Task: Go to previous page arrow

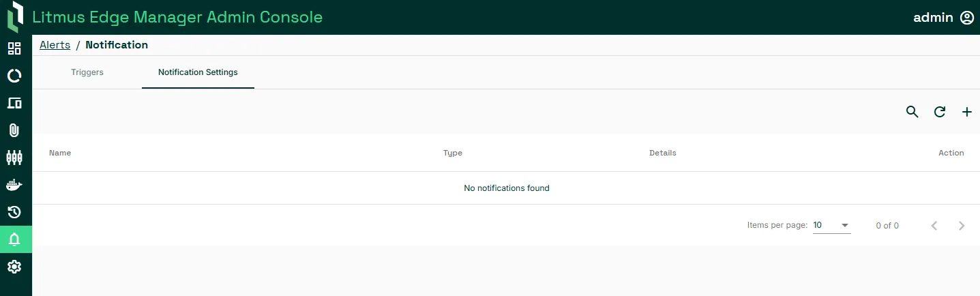Action: pos(934,225)
